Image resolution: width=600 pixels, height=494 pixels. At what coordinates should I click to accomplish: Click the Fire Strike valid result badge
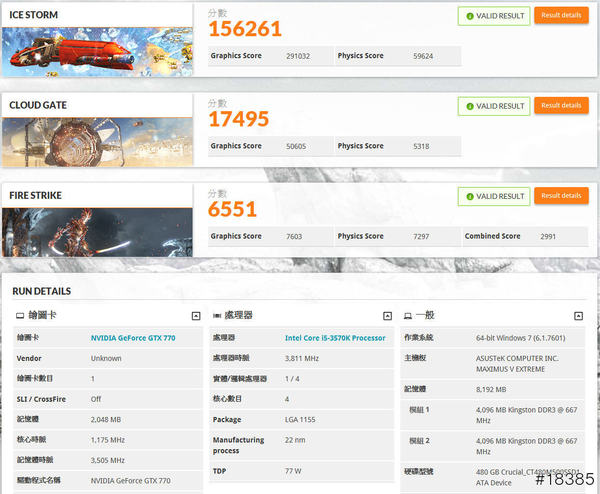494,196
